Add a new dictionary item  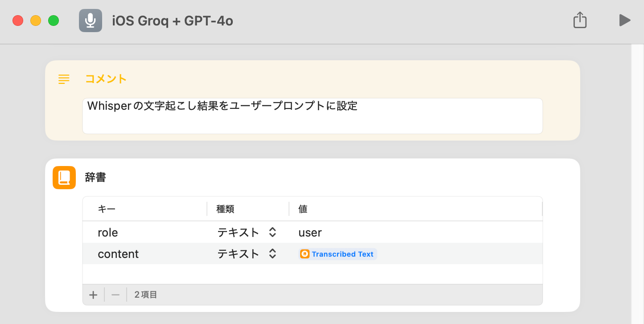click(93, 295)
